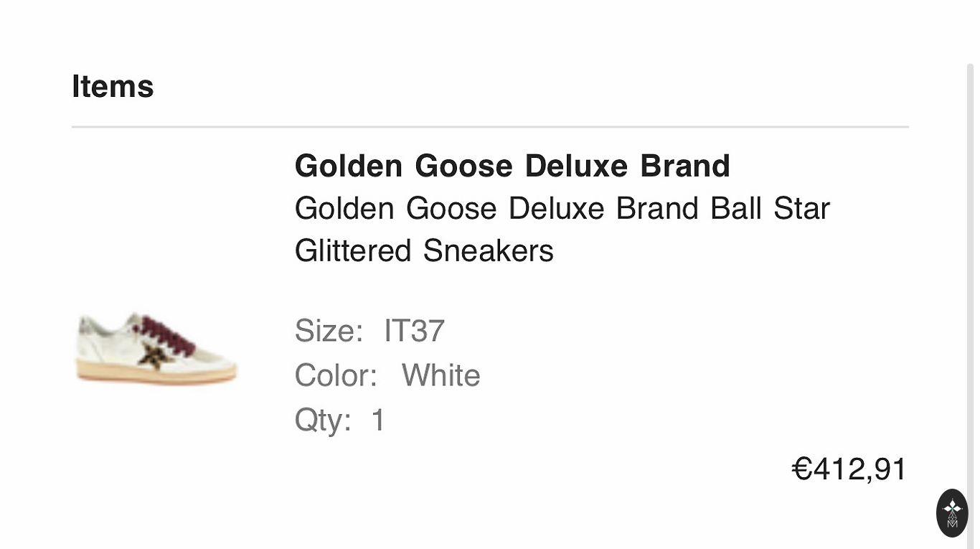Viewport: 980px width, 549px height.
Task: Click the Qty label
Action: pyautogui.click(x=323, y=420)
